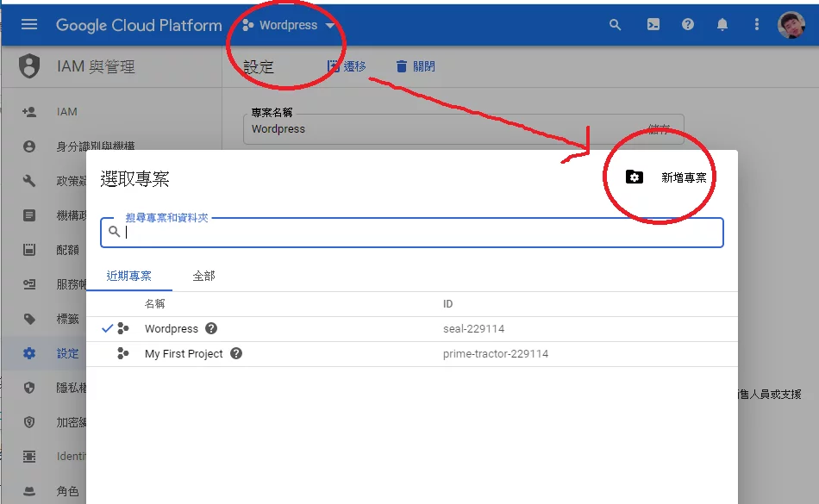Click the identity person icon in sidebar

point(29,146)
